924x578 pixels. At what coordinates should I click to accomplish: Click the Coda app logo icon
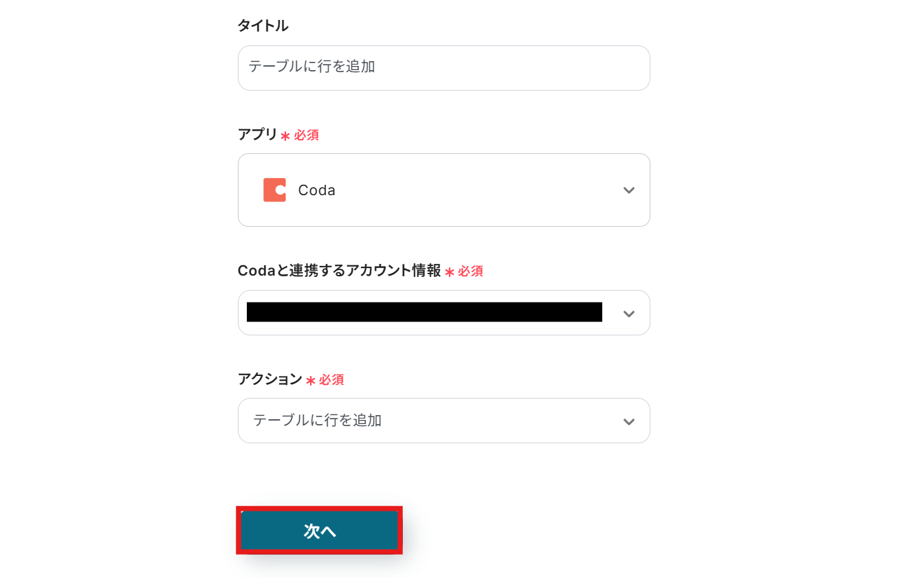pyautogui.click(x=274, y=190)
